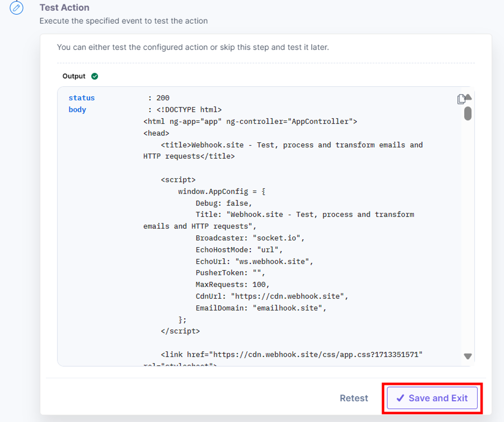504x422 pixels.
Task: Click the "Debug: false," line
Action: tap(224, 203)
